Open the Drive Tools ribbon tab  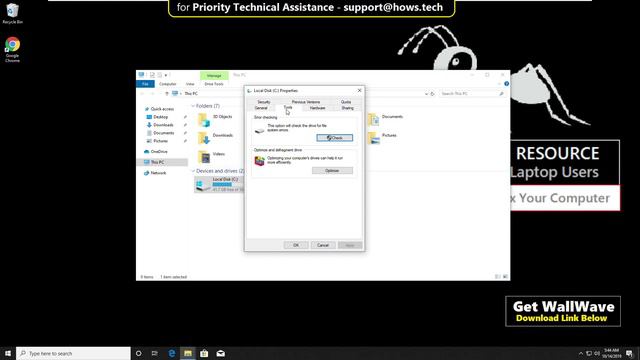214,84
